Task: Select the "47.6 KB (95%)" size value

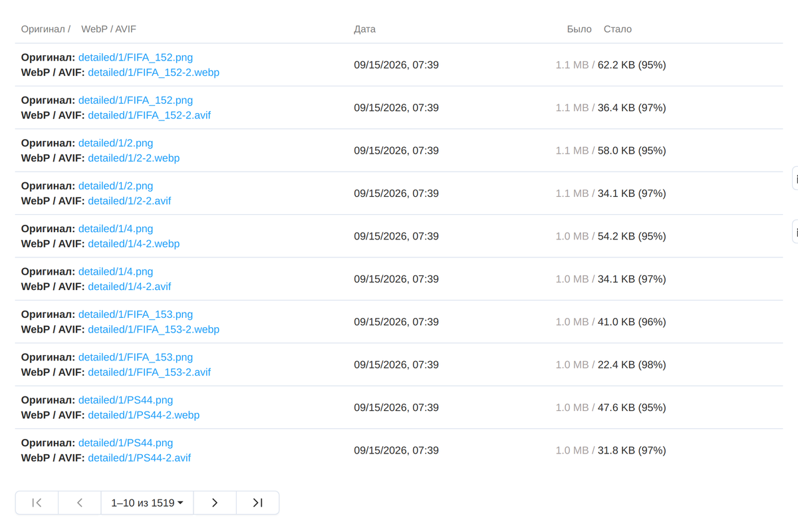Action: click(632, 408)
